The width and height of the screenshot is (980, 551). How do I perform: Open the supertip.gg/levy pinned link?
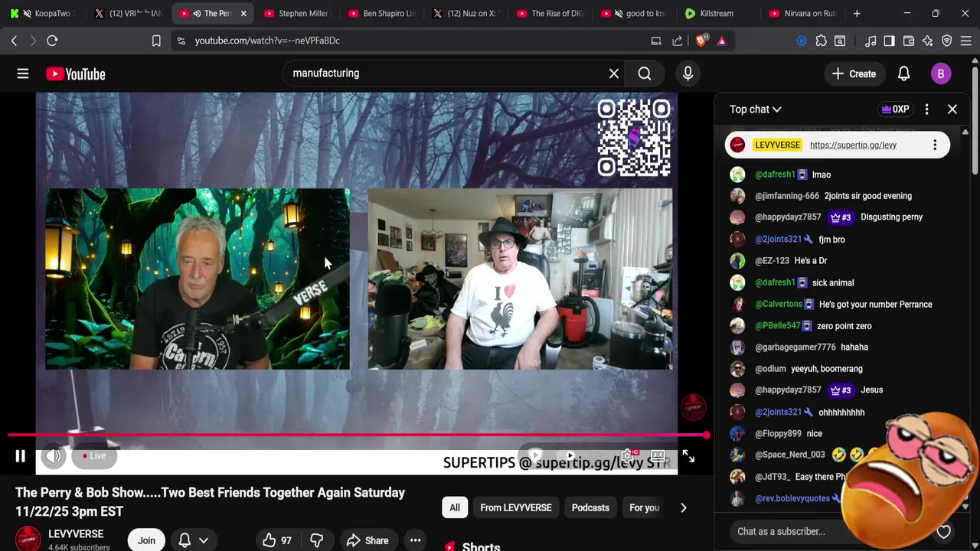[853, 145]
